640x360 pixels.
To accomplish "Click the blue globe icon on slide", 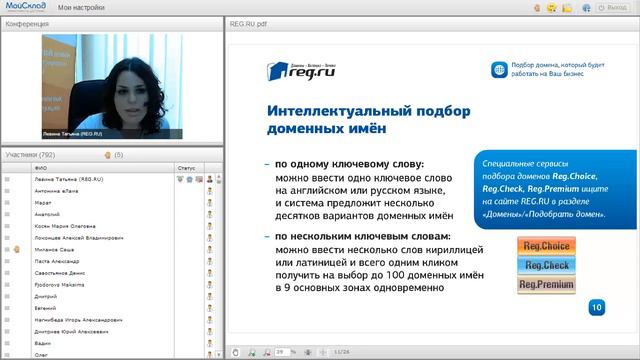I will (499, 70).
